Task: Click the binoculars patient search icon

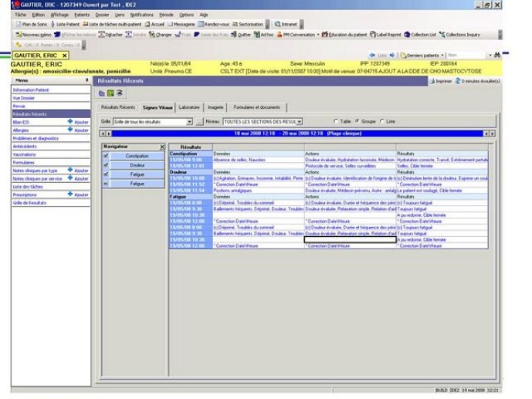Action: coord(497,55)
